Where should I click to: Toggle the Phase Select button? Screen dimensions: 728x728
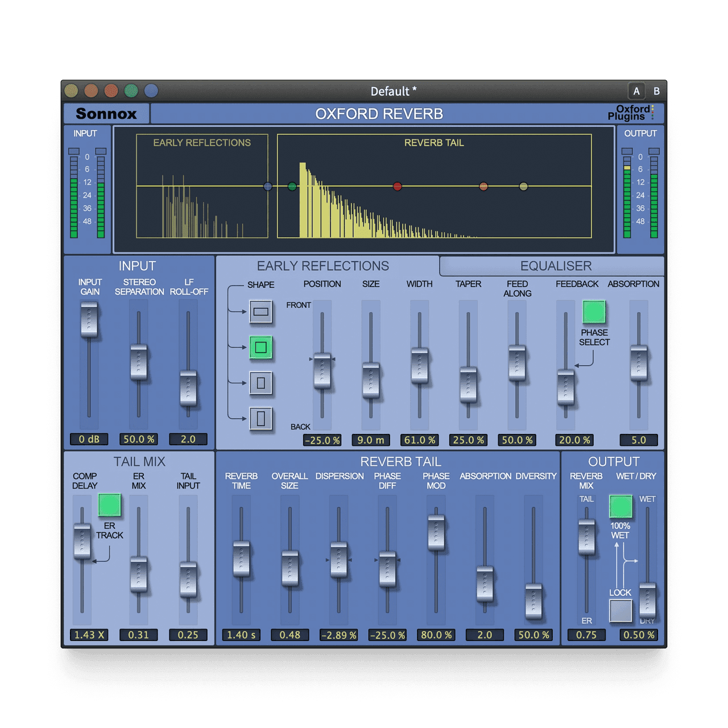pyautogui.click(x=594, y=312)
